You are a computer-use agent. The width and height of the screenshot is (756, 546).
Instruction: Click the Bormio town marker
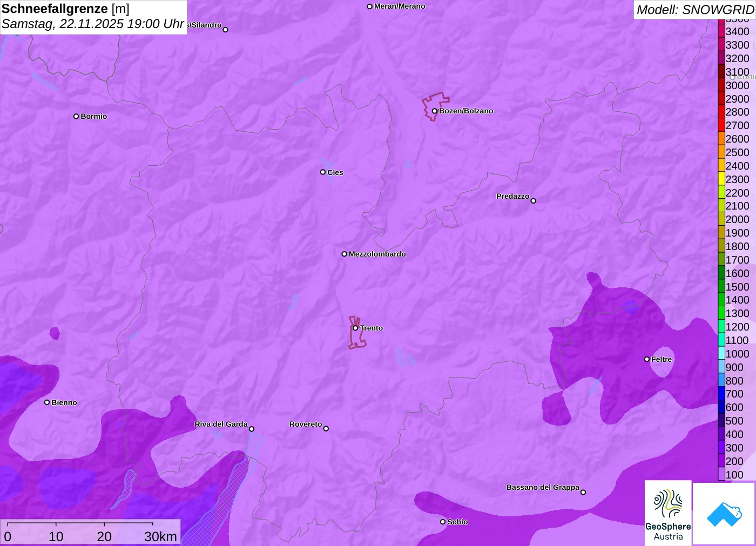pos(76,116)
